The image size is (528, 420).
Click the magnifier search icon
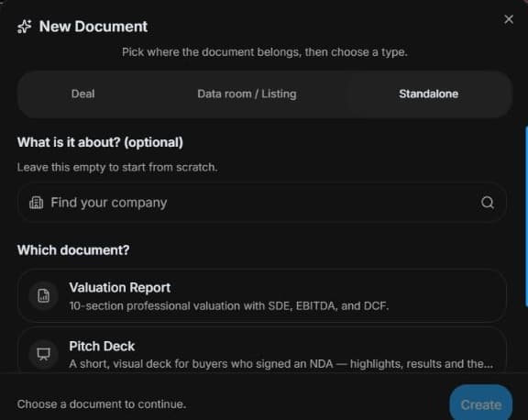(487, 203)
